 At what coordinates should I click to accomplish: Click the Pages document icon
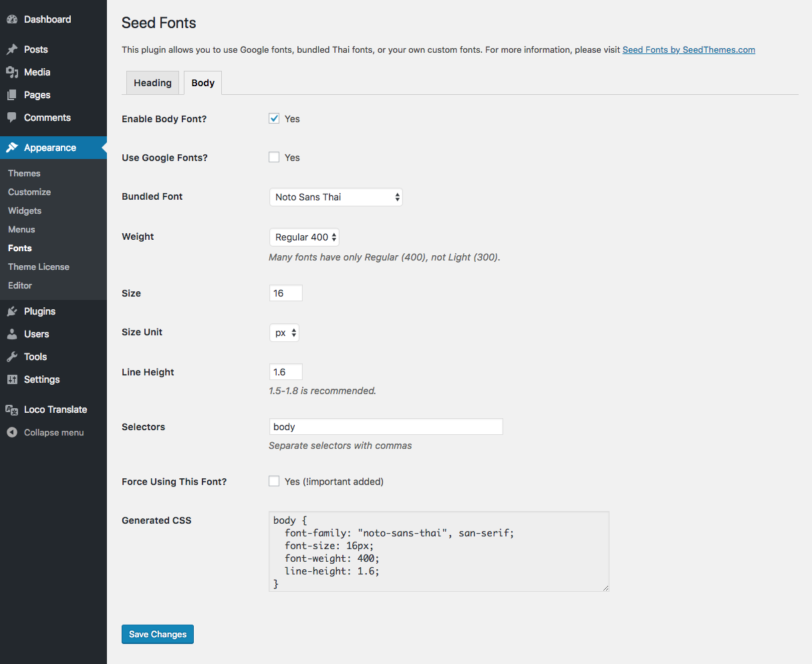coord(12,95)
